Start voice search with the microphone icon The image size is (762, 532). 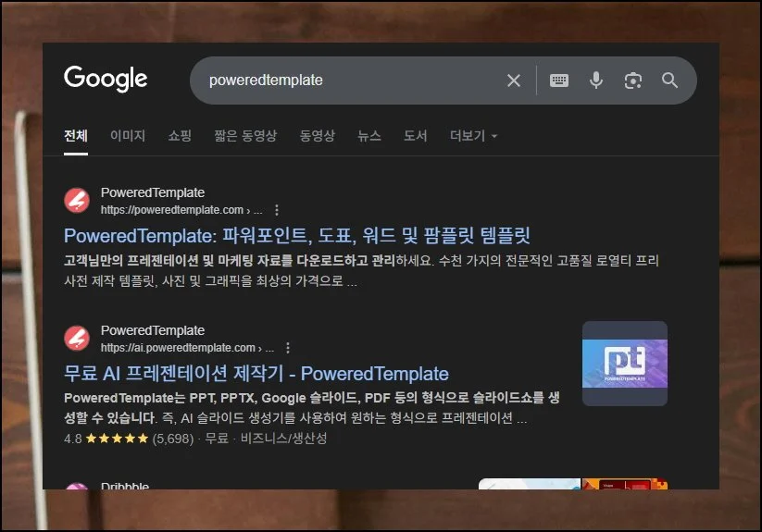[x=596, y=80]
